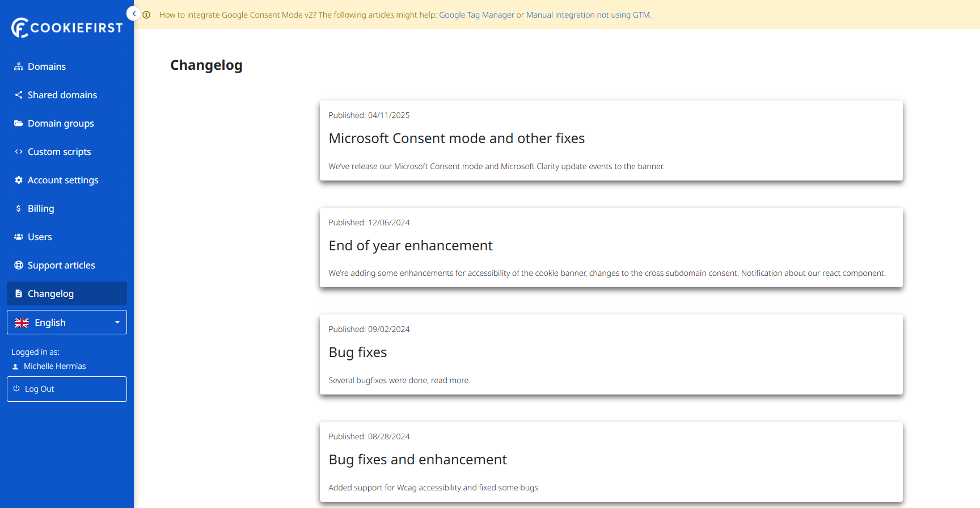Click the Billing dollar sign icon
This screenshot has height=508, width=980.
click(19, 209)
